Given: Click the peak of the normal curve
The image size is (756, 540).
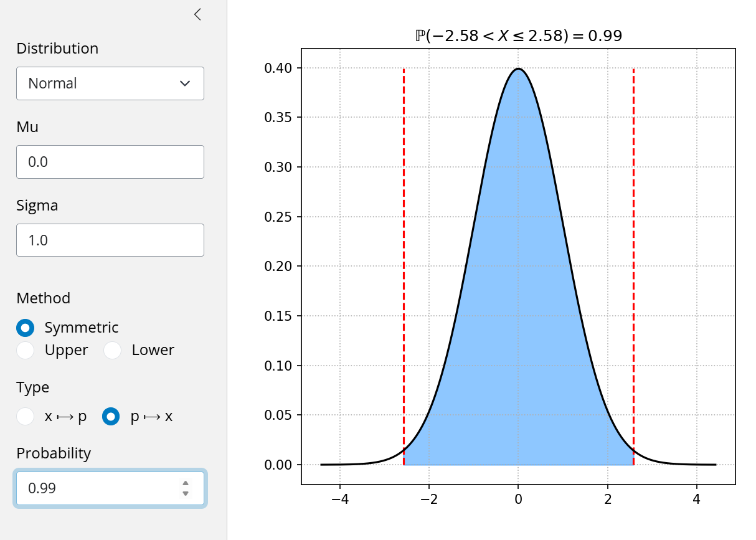Looking at the screenshot, I should (518, 69).
